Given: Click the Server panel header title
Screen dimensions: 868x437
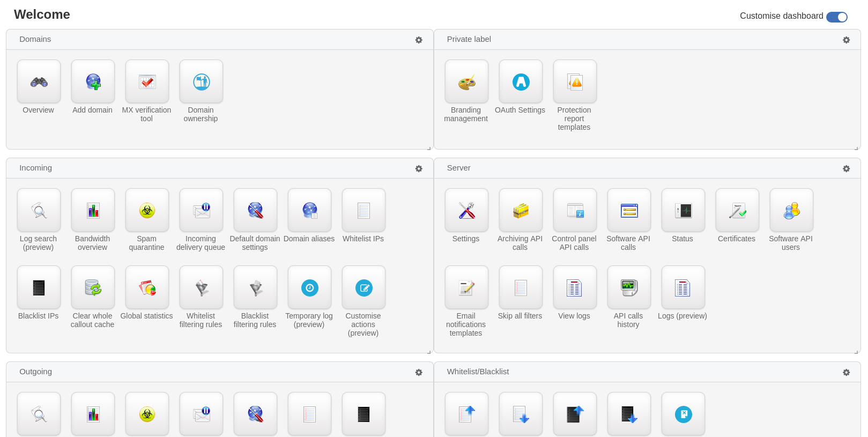Looking at the screenshot, I should pos(458,168).
